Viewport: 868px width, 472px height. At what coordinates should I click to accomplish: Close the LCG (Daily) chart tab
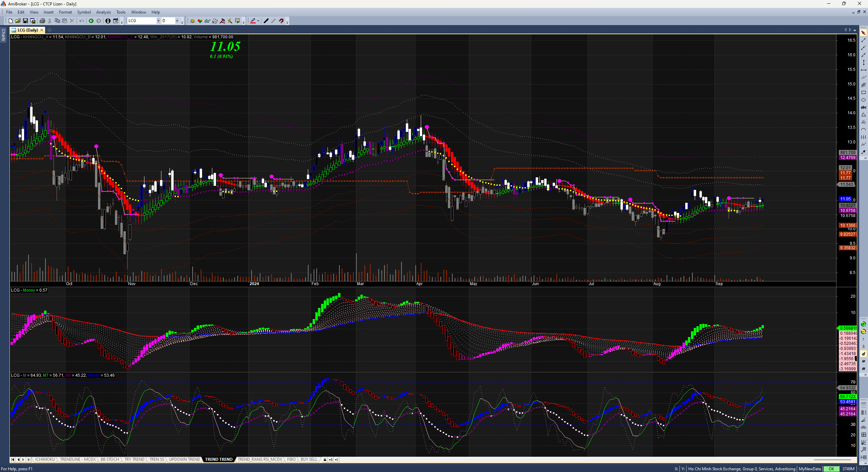[42, 30]
